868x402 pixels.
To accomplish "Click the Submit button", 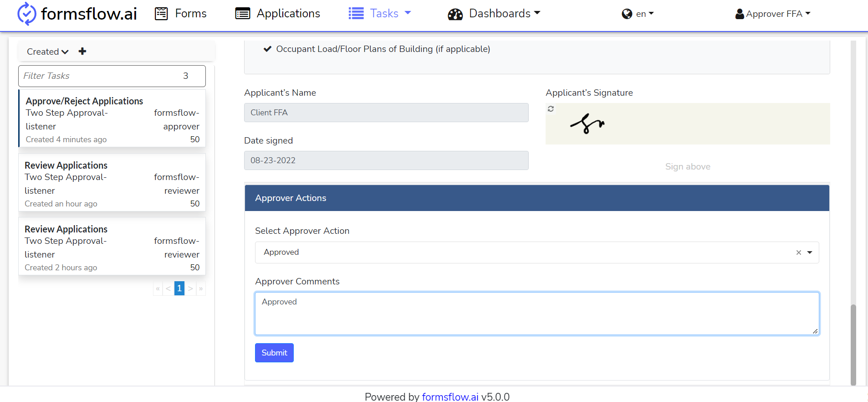I will tap(274, 353).
